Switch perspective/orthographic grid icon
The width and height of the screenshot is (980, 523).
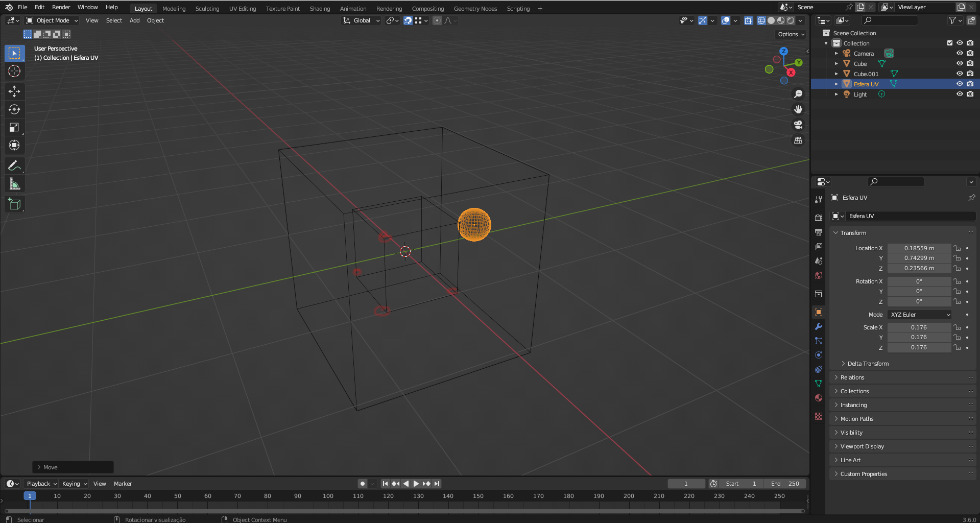(x=798, y=140)
